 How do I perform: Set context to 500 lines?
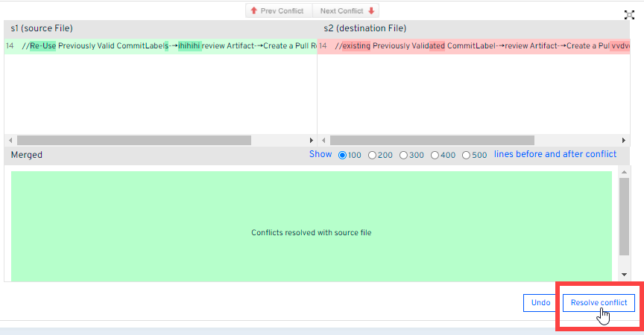pos(467,155)
